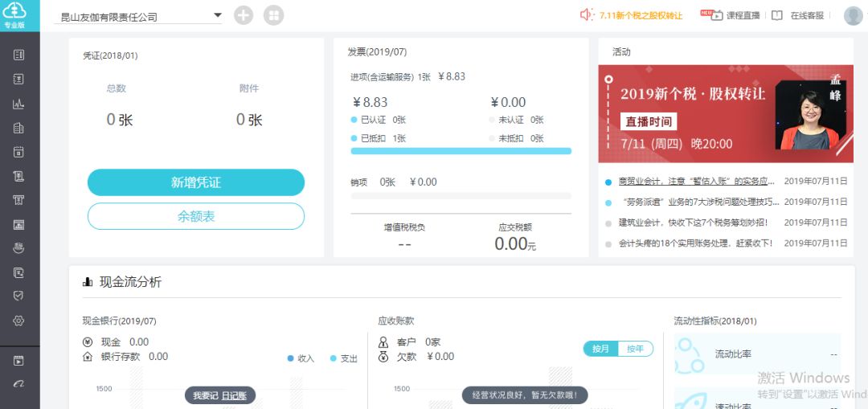This screenshot has width=868, height=409.
Task: Click the cloud logo 专业版 at top left
Action: click(14, 14)
